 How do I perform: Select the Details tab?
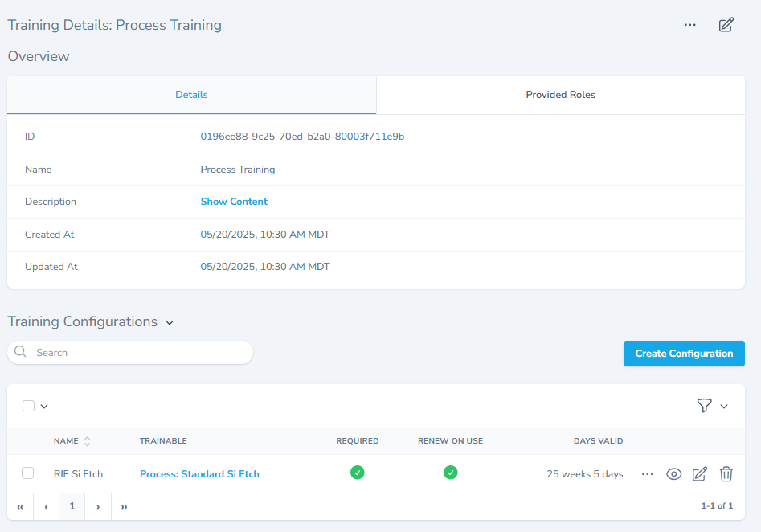[x=191, y=95]
